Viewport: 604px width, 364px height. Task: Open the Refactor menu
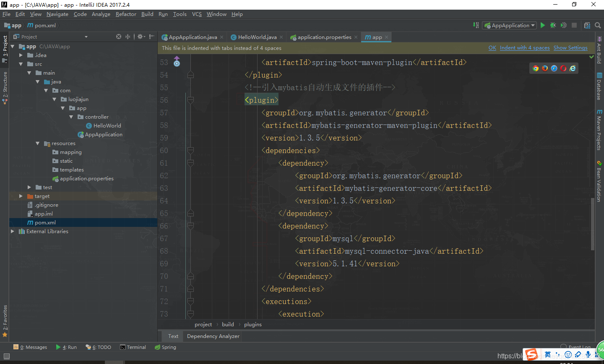tap(126, 14)
